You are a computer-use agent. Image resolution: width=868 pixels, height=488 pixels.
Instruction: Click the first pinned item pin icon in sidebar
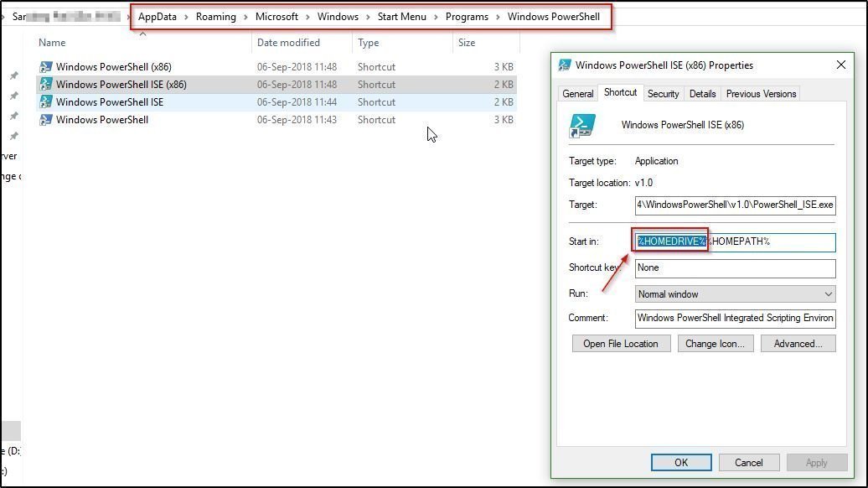click(x=14, y=76)
